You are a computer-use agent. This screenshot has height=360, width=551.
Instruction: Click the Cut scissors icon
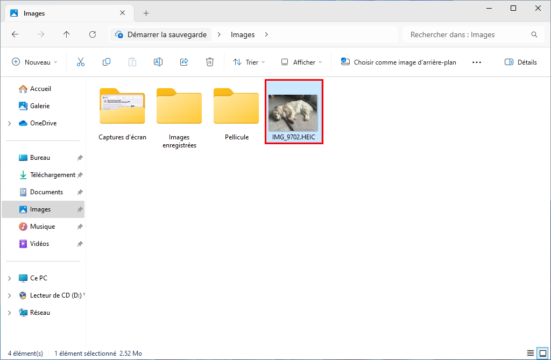(80, 62)
